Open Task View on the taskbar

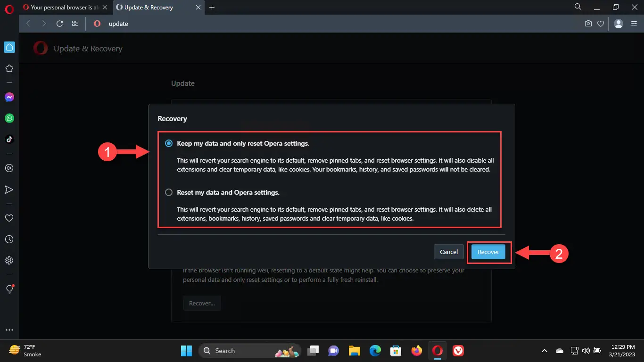pyautogui.click(x=313, y=351)
